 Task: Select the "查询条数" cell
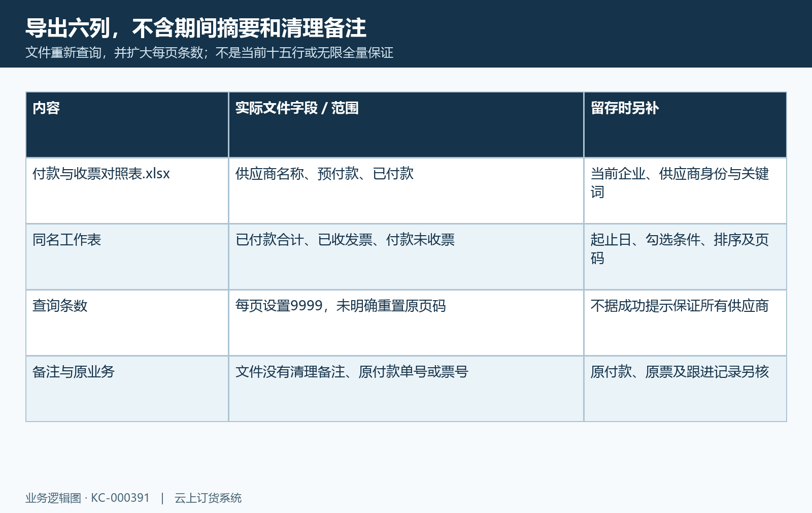127,323
